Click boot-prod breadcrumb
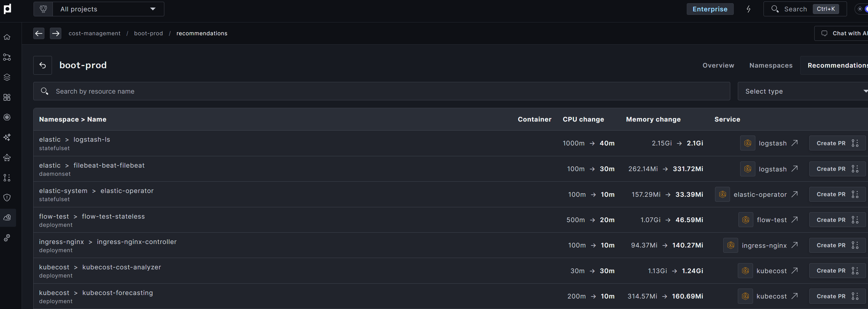Viewport: 868px width, 309px height. tap(148, 33)
